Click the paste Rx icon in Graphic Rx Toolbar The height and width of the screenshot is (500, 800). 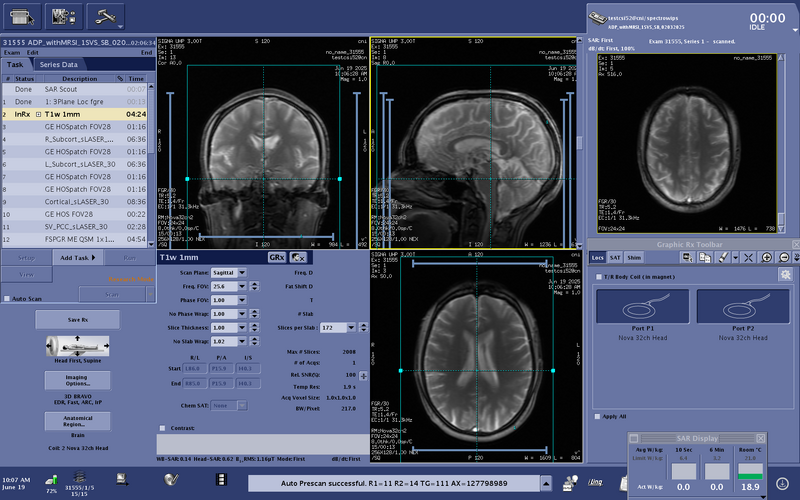tap(705, 258)
